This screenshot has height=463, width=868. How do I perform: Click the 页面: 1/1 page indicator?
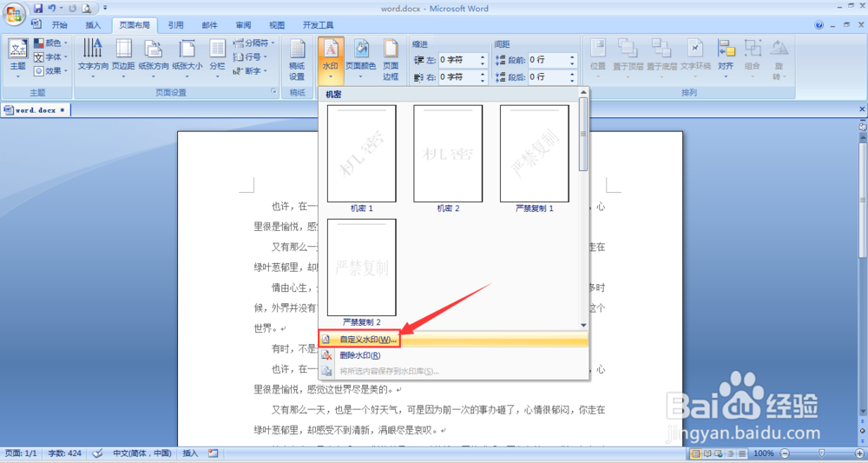pos(20,453)
